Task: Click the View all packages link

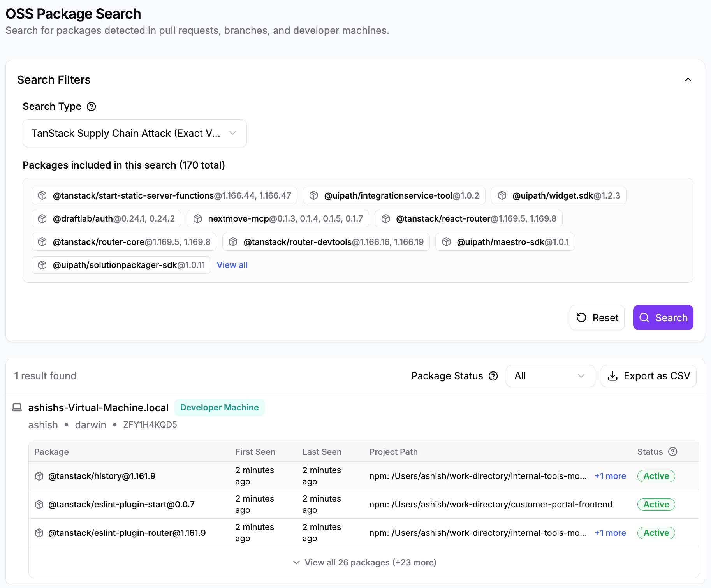Action: tap(232, 265)
